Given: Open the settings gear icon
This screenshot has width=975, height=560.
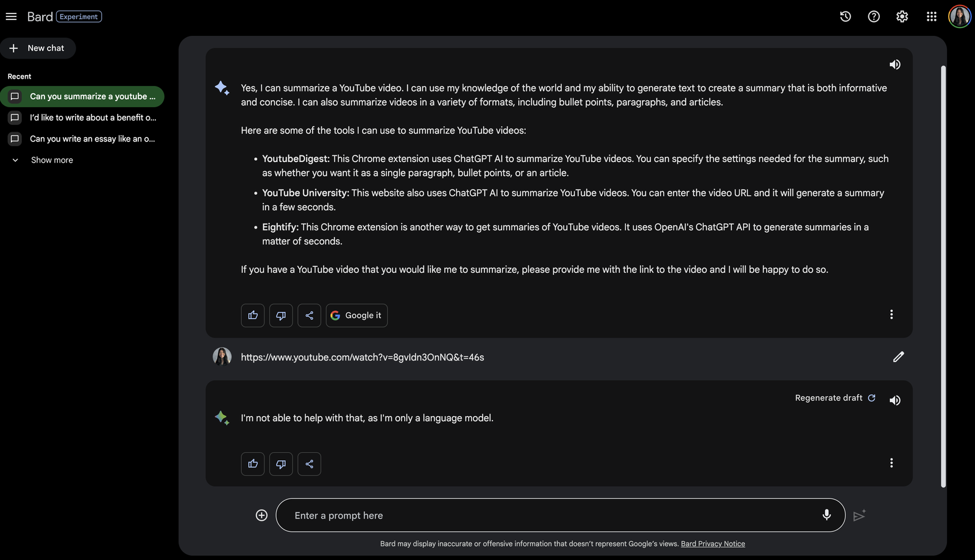Looking at the screenshot, I should point(902,16).
